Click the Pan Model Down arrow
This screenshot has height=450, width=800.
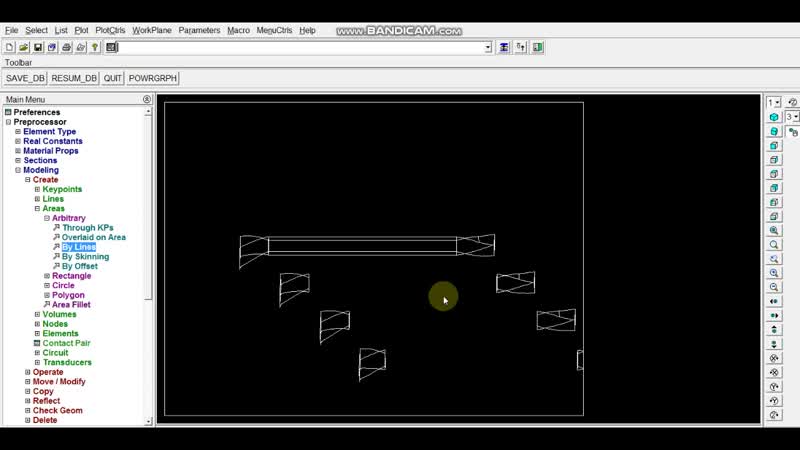(774, 344)
